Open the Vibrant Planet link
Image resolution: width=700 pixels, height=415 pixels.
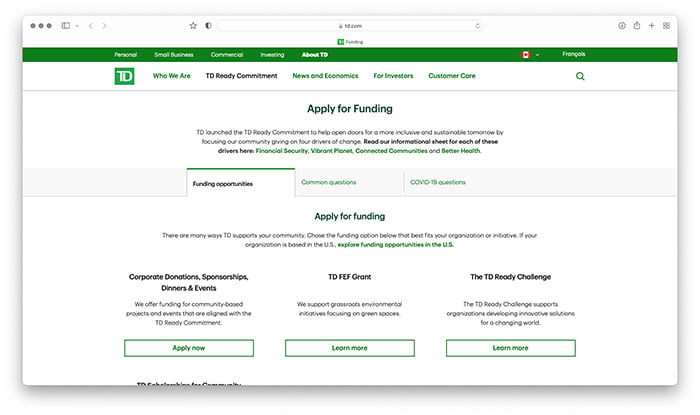[x=332, y=151]
